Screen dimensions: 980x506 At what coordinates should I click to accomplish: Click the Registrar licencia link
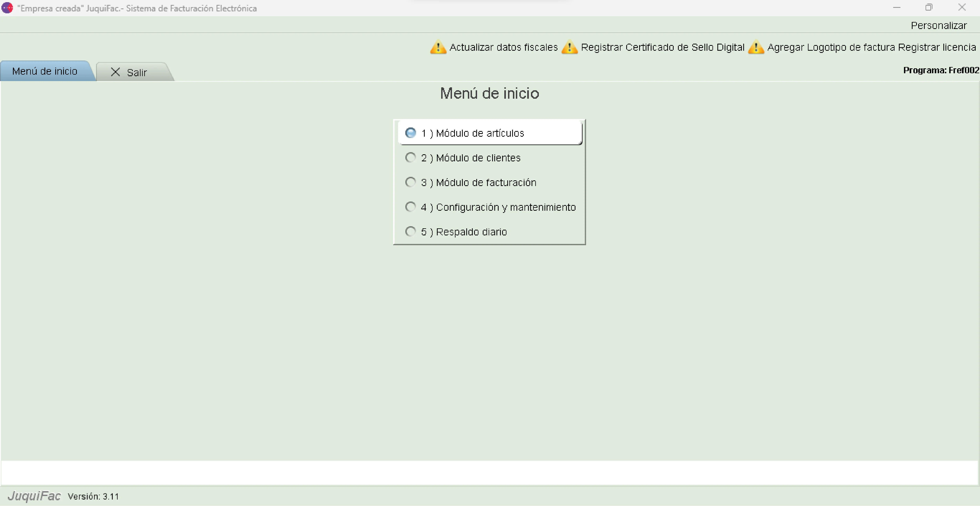937,47
